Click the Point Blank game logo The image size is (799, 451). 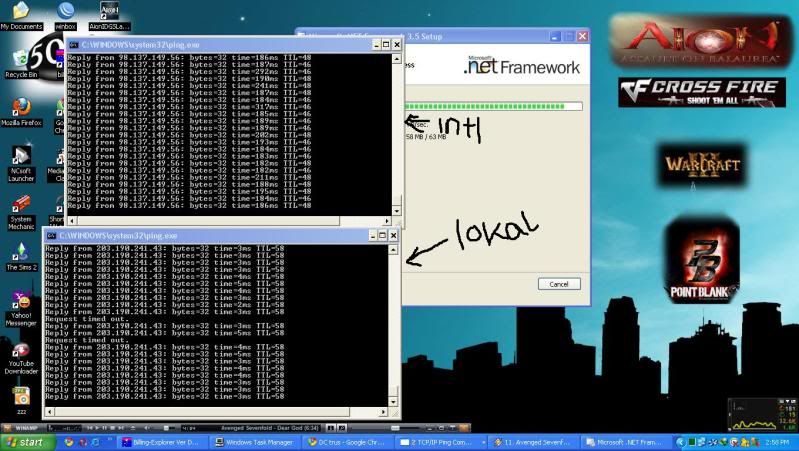pos(702,260)
